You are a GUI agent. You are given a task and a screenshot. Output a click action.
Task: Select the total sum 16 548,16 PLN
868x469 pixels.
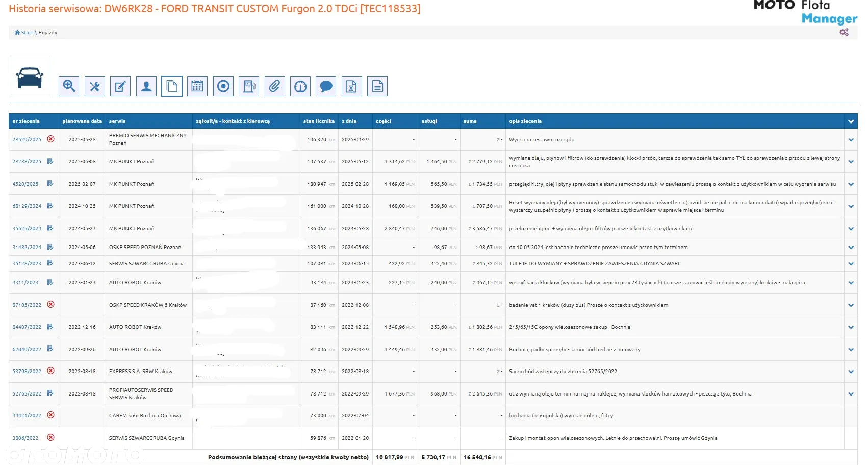(483, 457)
